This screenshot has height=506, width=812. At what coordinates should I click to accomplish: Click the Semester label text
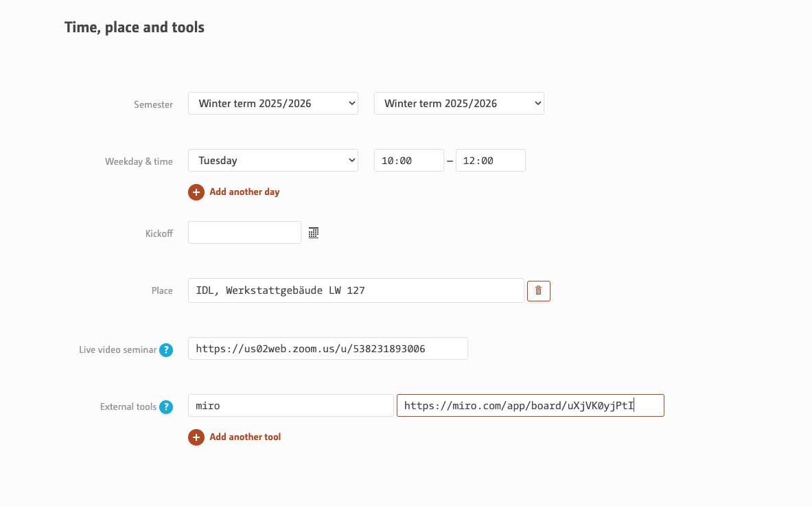[153, 104]
